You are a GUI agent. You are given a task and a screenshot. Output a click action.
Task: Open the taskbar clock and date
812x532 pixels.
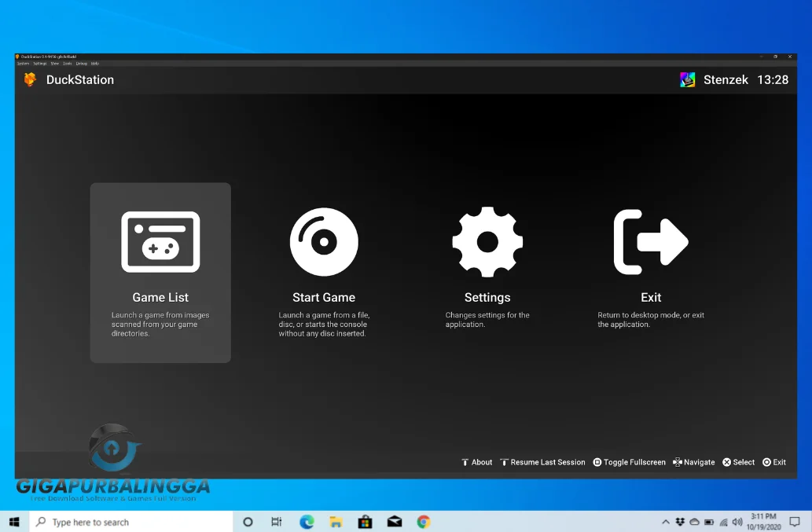tap(763, 522)
